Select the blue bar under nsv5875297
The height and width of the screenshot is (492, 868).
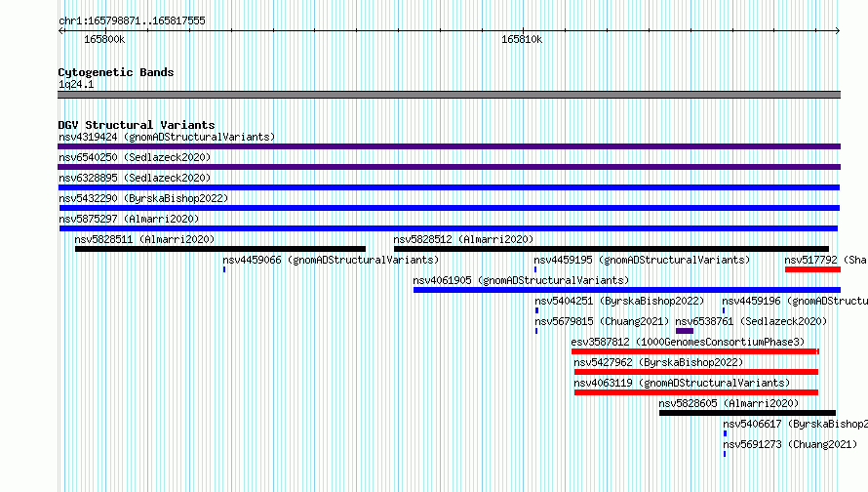(449, 228)
